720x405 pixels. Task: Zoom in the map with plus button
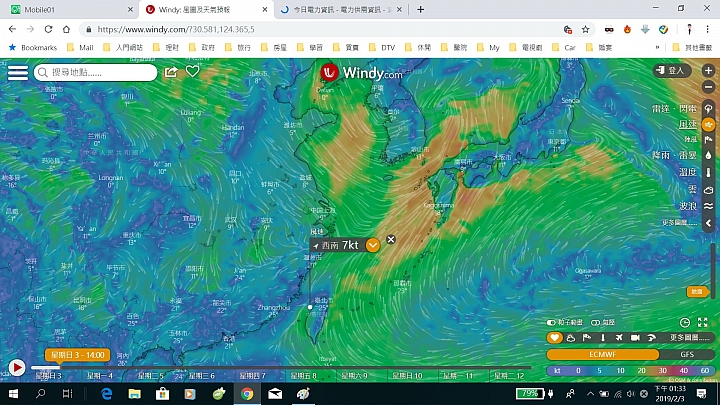708,70
